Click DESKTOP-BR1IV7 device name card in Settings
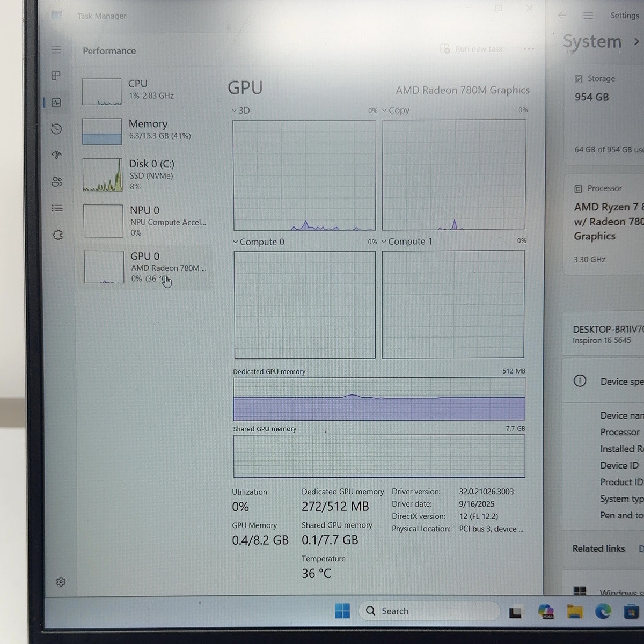This screenshot has height=644, width=644. pos(604,334)
